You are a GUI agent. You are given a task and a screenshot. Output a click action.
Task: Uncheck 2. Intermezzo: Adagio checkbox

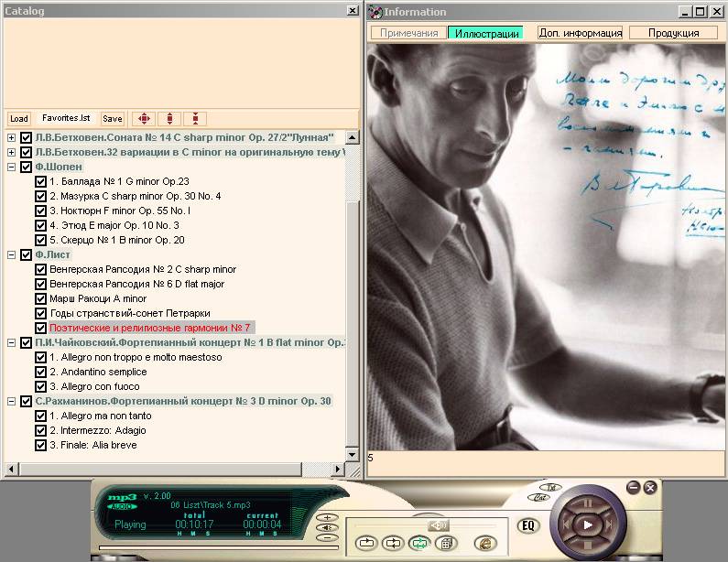40,430
